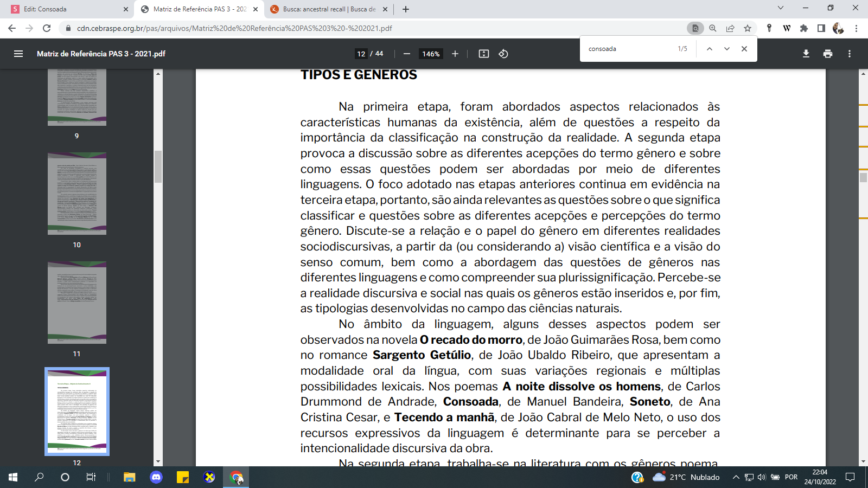
Task: Click the fit to page icon
Action: click(484, 54)
